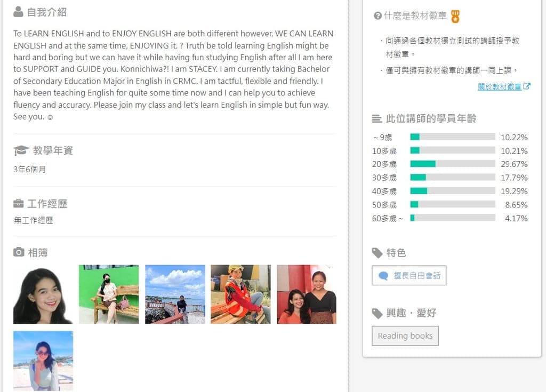Click the graduation cap icon beside 教學年資

coord(21,150)
